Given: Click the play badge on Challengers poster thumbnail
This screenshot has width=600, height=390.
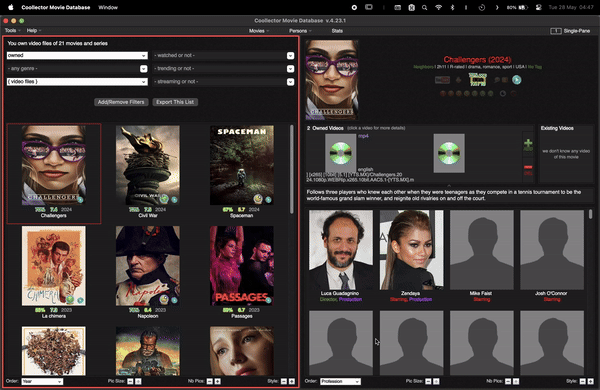Looking at the screenshot, I should (80, 199).
